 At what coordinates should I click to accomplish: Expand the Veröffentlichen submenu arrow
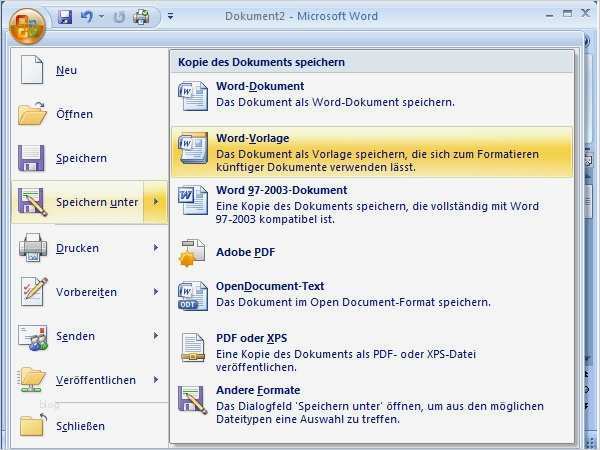[156, 380]
